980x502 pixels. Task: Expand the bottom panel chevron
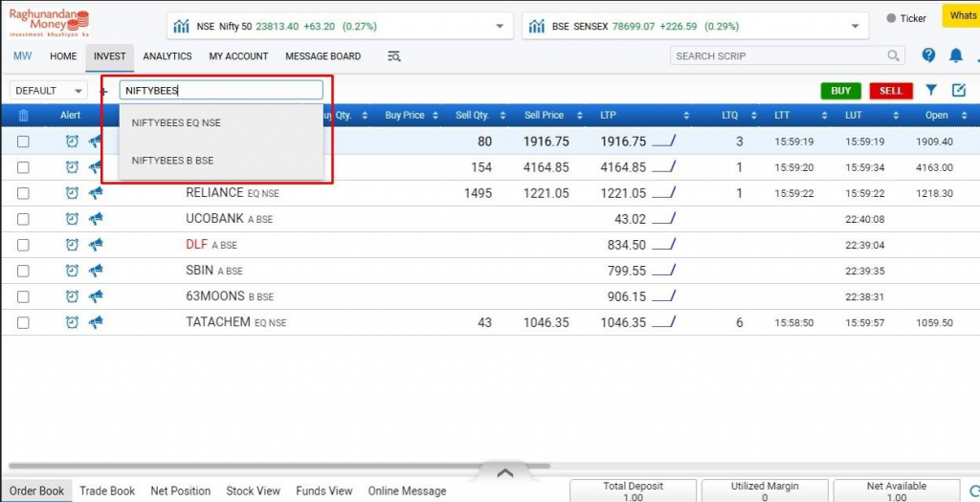pos(505,472)
